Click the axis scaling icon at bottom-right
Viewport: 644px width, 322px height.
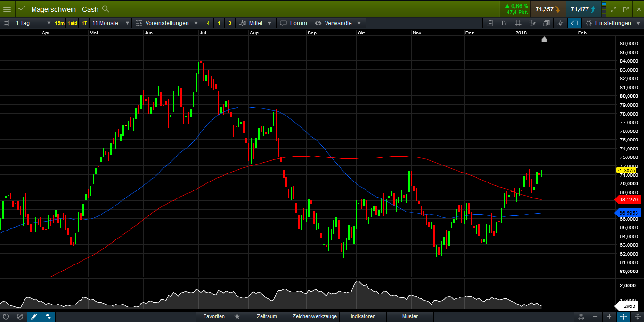581,316
